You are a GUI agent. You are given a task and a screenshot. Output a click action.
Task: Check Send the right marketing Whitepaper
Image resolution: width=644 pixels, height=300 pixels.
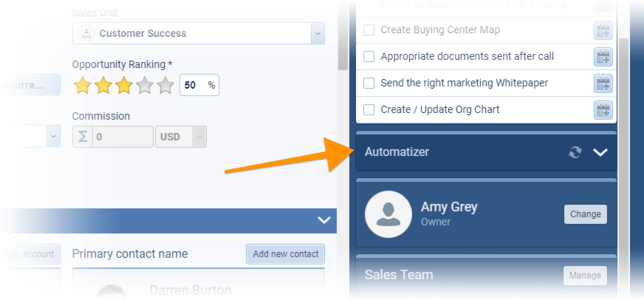369,83
